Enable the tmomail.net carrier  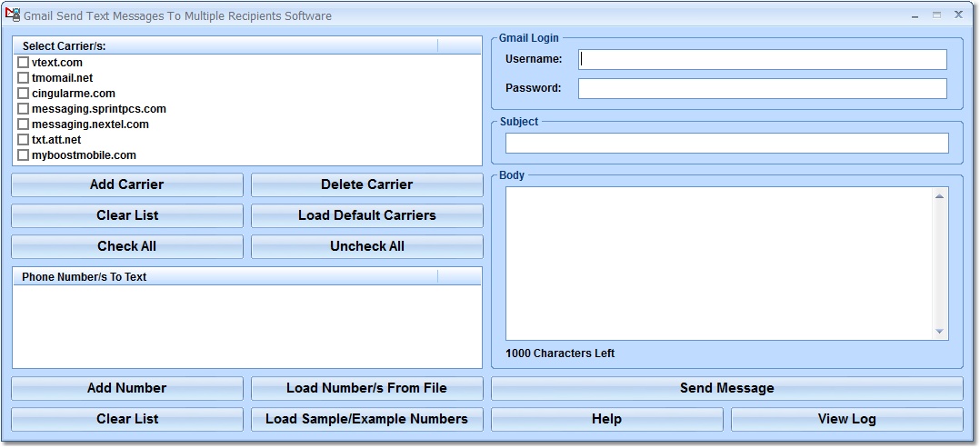click(x=23, y=78)
